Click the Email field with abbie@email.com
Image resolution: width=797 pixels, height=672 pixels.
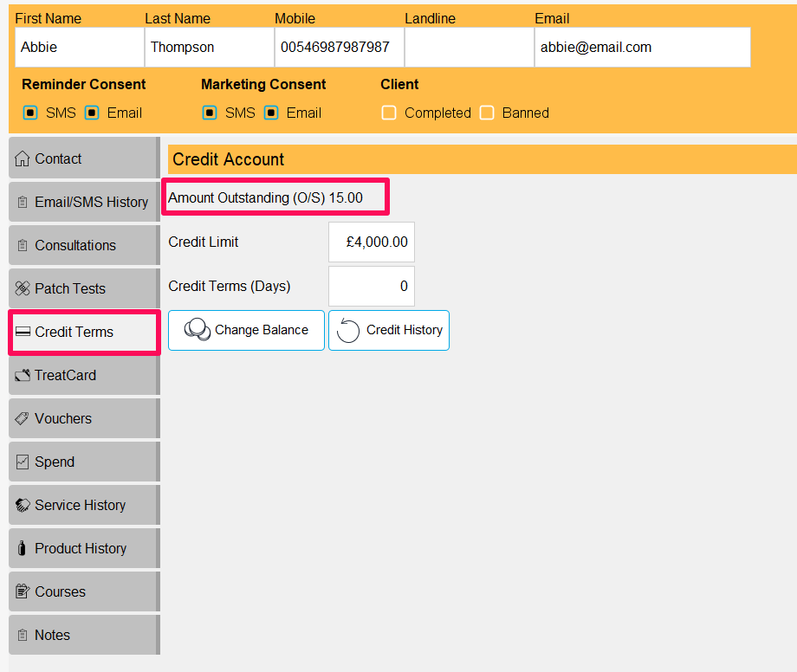pyautogui.click(x=643, y=48)
